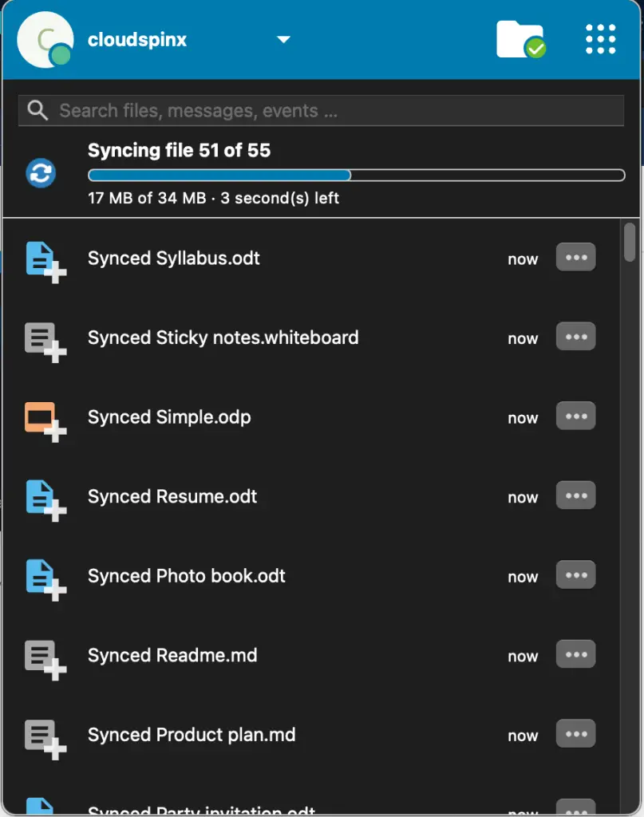Click the search magnifier icon
The width and height of the screenshot is (644, 817).
pyautogui.click(x=37, y=110)
